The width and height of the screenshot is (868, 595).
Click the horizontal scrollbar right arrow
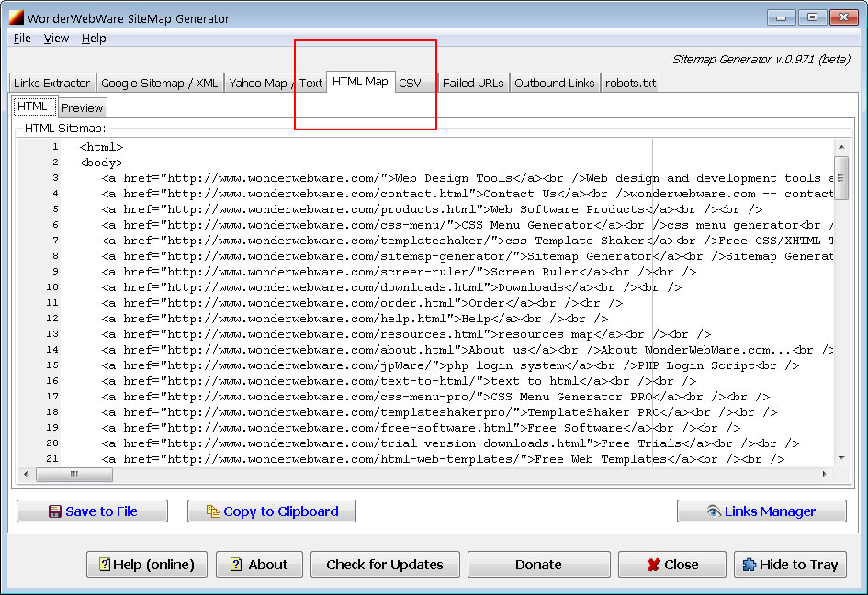tap(824, 475)
